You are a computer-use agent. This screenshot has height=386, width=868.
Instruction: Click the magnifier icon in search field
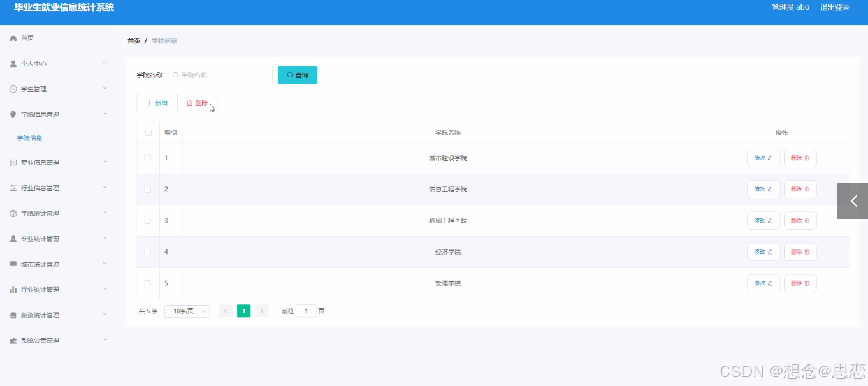point(176,75)
